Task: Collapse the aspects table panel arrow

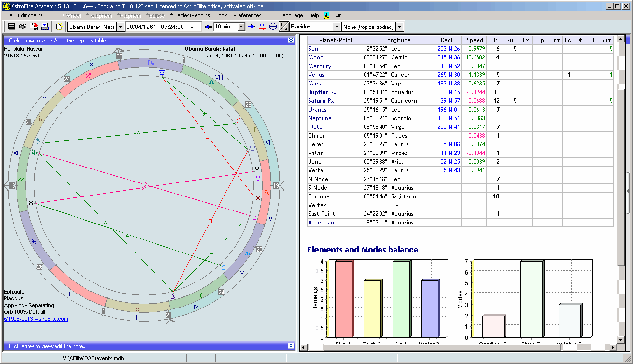Action: click(x=291, y=41)
